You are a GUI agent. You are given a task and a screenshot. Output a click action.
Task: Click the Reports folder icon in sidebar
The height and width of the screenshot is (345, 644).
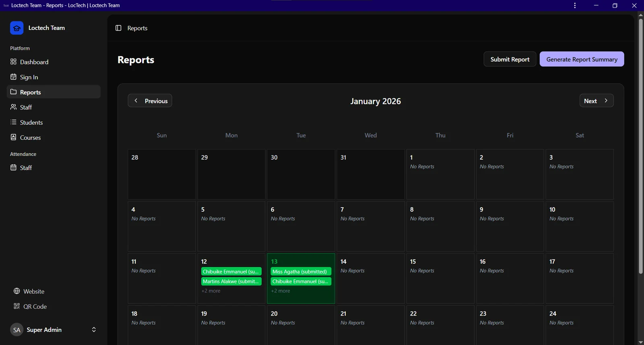pos(13,92)
